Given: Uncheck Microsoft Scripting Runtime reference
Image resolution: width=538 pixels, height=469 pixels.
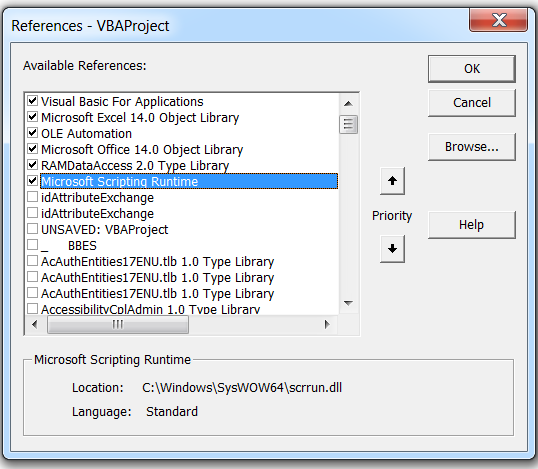Looking at the screenshot, I should click(x=33, y=180).
